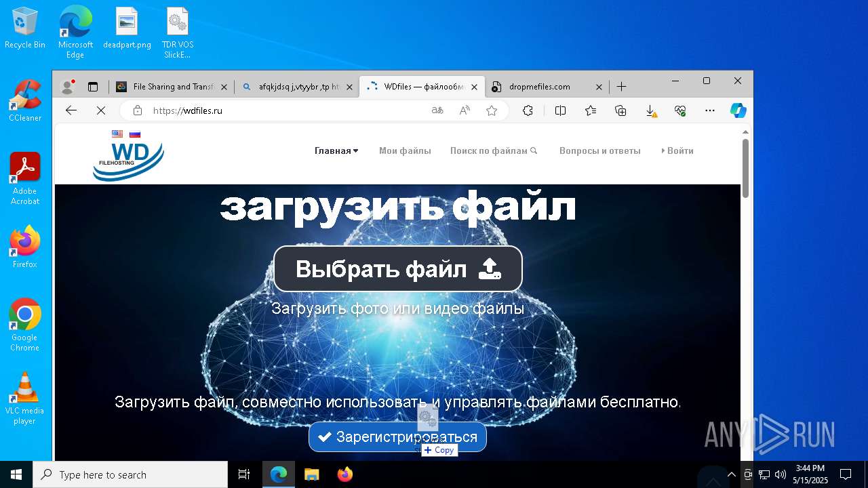This screenshot has height=488, width=868.
Task: Select the deadpart.png desktop file
Action: 127,28
